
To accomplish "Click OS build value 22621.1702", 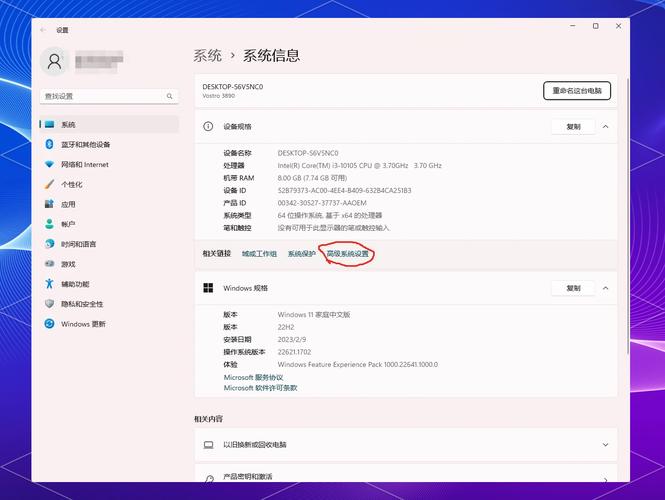I will click(x=294, y=352).
